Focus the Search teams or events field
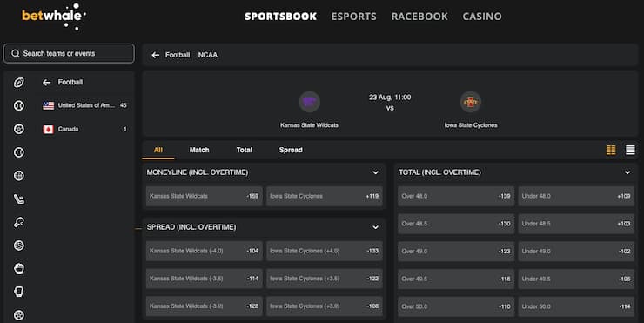This screenshot has width=644, height=323. [x=69, y=53]
